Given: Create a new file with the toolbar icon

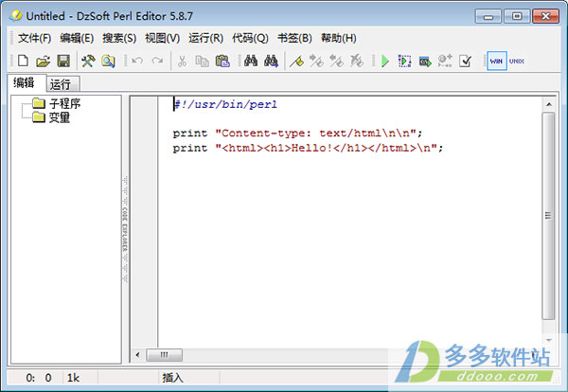Looking at the screenshot, I should (23, 61).
